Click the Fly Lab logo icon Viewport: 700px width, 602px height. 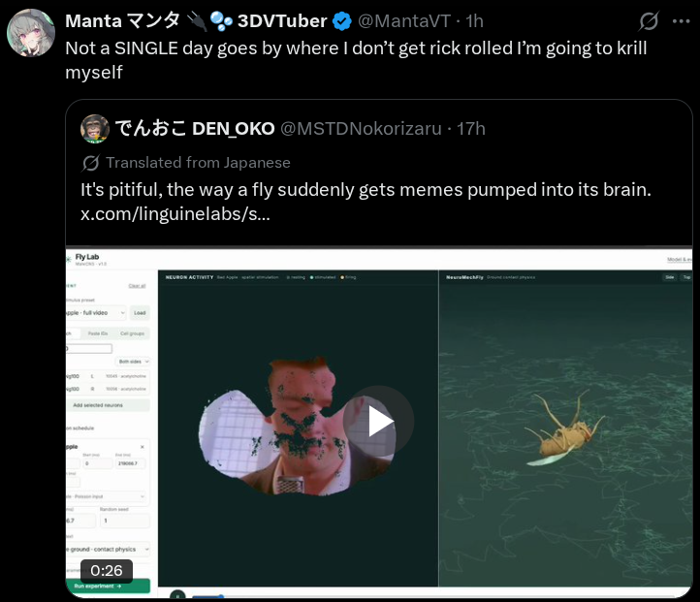point(68,259)
